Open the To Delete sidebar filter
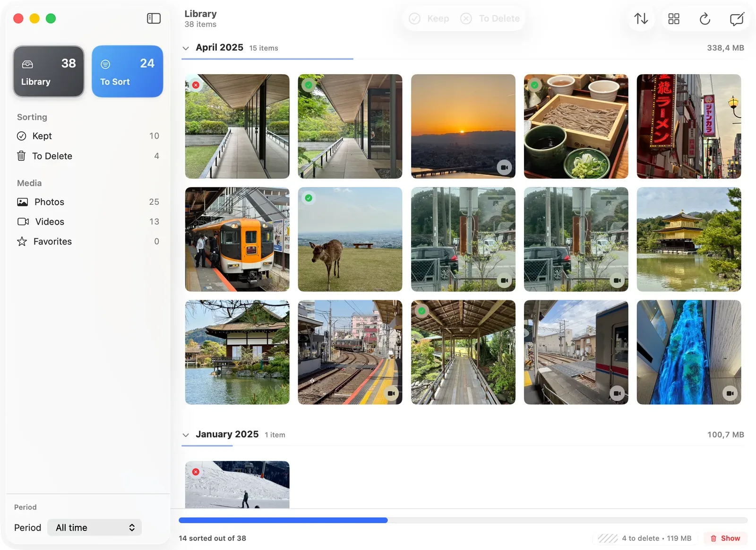Viewport: 756px width, 550px height. pyautogui.click(x=88, y=156)
